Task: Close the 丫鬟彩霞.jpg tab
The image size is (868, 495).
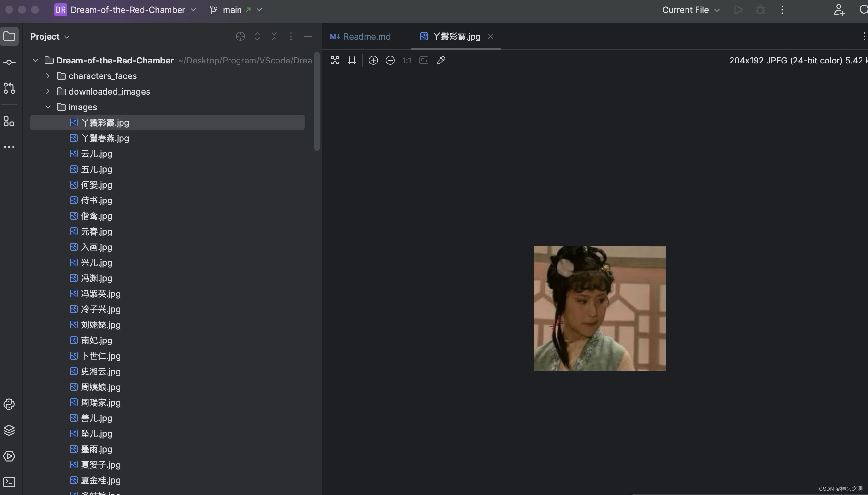Action: click(x=490, y=36)
